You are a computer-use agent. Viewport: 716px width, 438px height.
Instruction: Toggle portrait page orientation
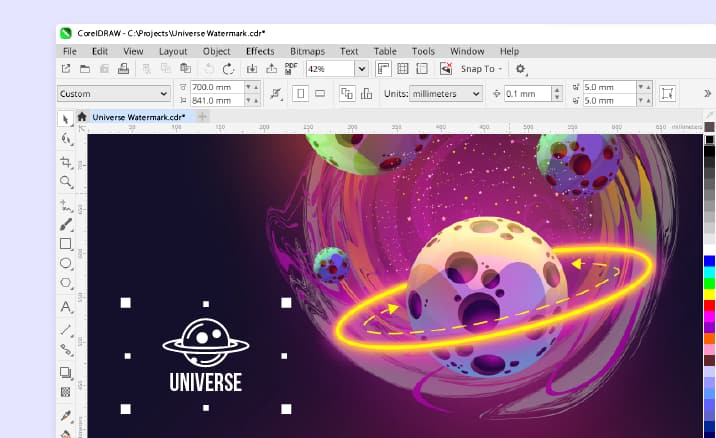click(x=300, y=93)
